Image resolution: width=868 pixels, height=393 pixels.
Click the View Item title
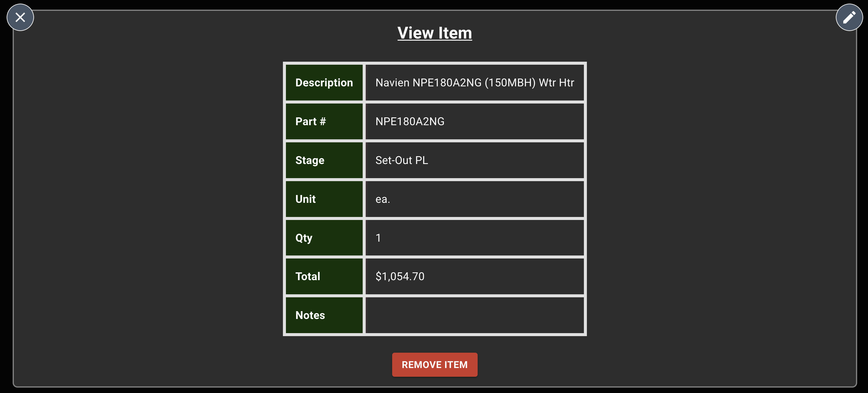coord(434,32)
